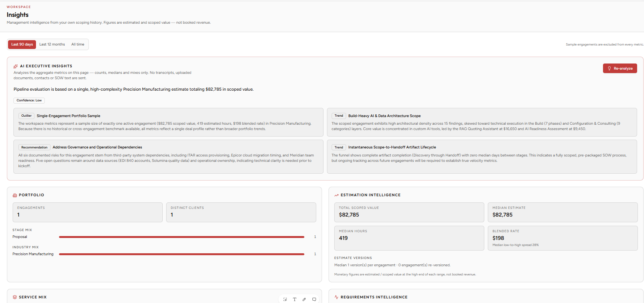Click the Distinct Clients metric tile

(x=241, y=212)
